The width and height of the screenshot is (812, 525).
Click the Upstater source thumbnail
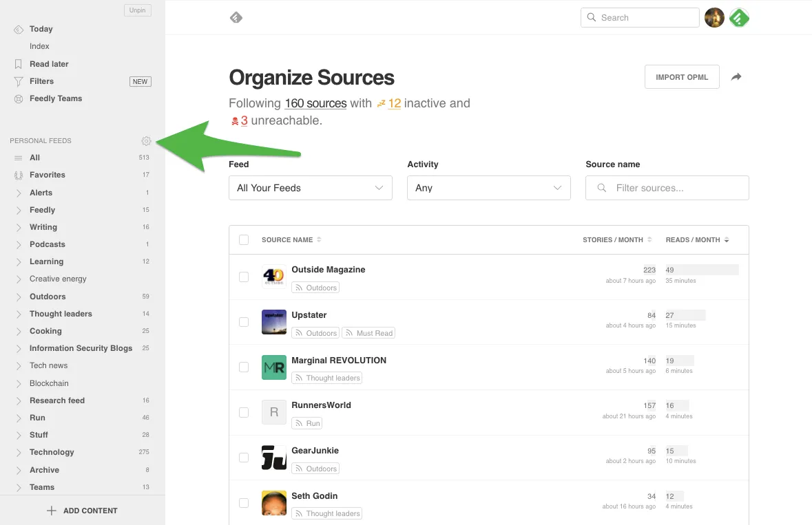pyautogui.click(x=274, y=322)
